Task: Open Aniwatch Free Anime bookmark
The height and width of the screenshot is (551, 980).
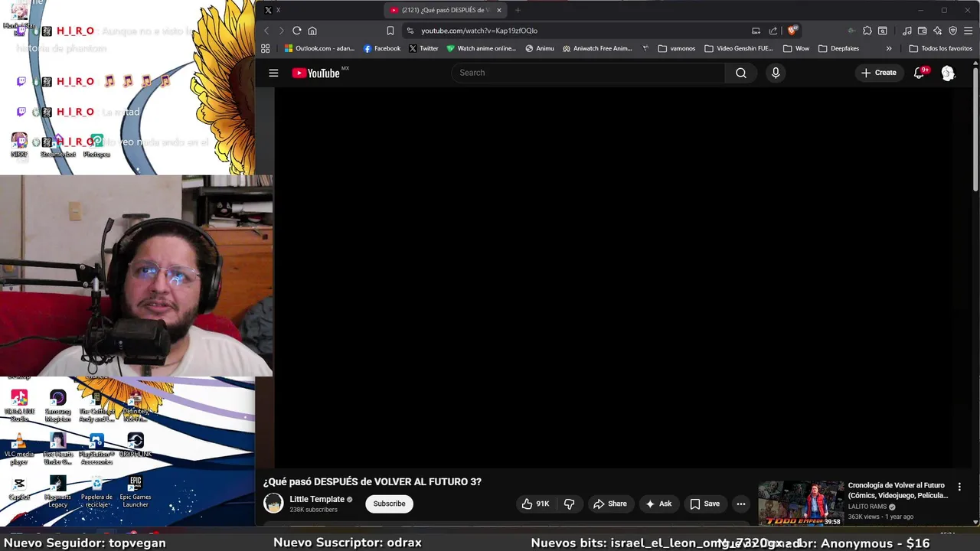Action: coord(597,48)
